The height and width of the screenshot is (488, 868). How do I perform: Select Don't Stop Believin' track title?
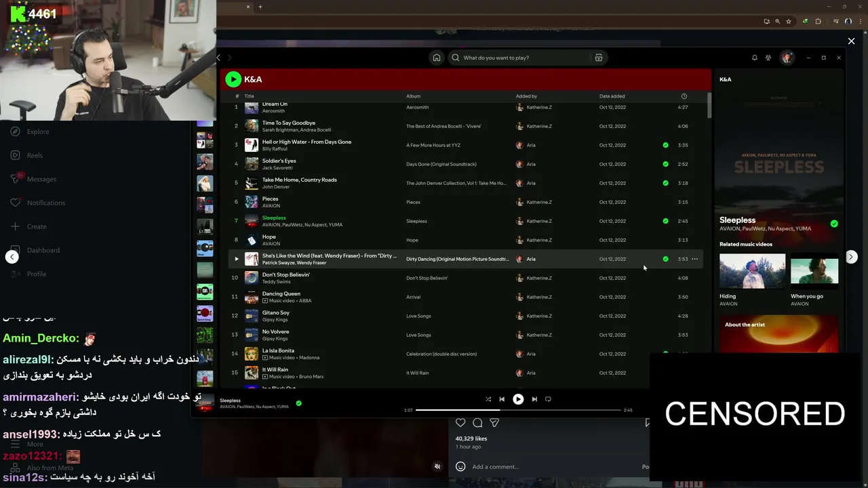coord(286,274)
